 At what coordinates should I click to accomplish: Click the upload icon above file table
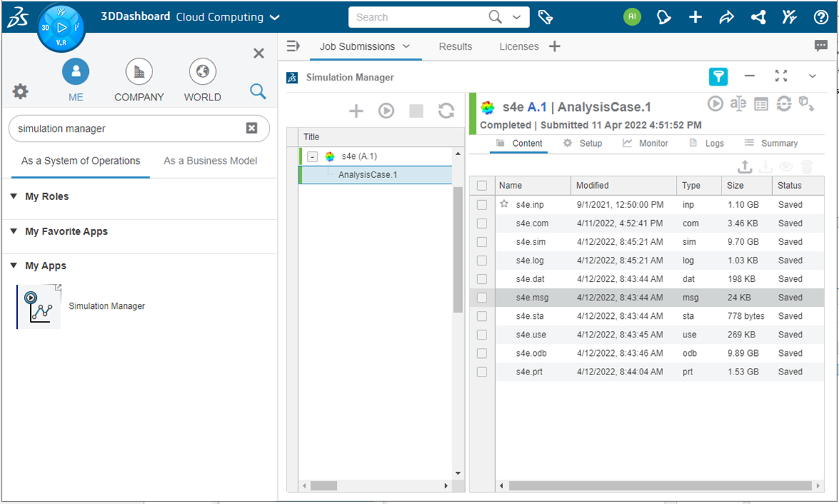coord(744,167)
